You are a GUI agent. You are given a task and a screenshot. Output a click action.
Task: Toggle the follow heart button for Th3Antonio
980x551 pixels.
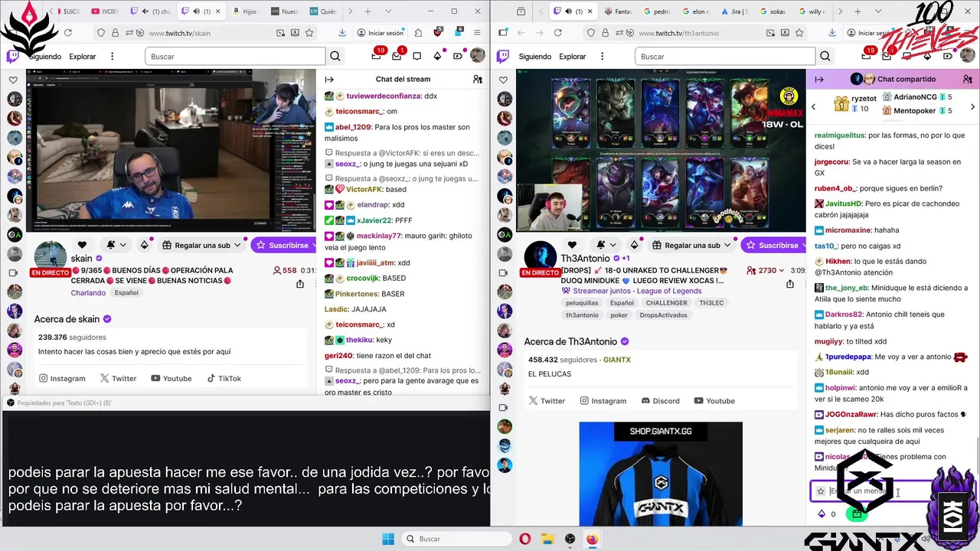click(572, 245)
